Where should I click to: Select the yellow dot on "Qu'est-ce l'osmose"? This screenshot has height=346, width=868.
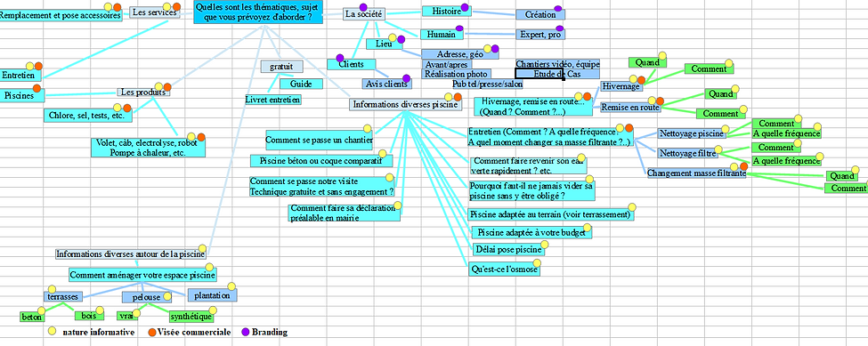point(538,263)
